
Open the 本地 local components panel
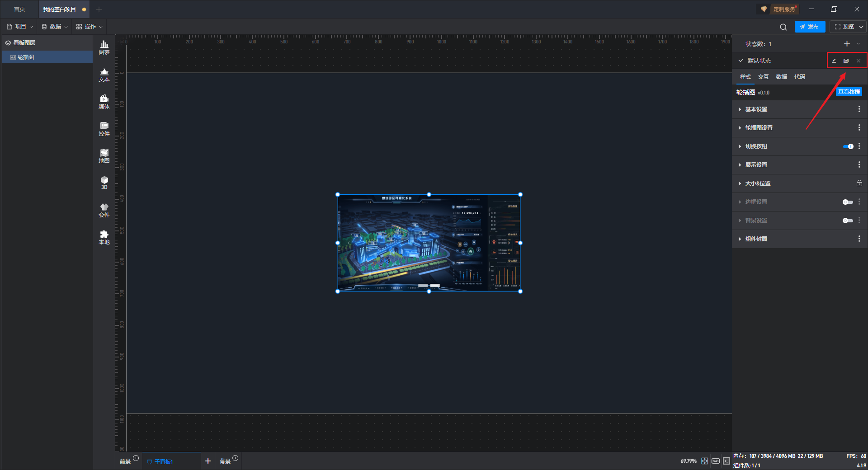click(x=104, y=237)
